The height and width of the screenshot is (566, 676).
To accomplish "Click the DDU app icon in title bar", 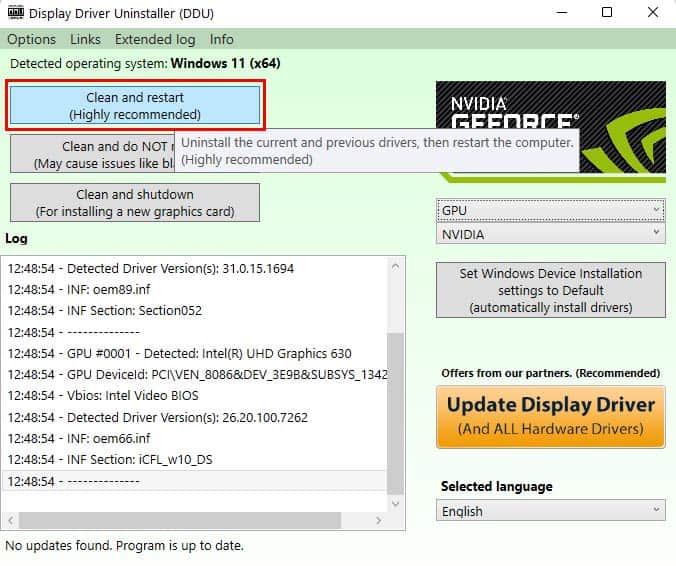I will pyautogui.click(x=16, y=12).
